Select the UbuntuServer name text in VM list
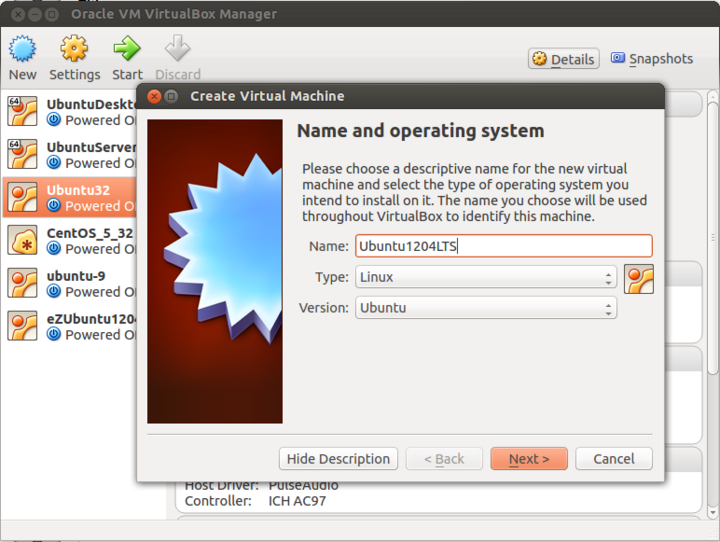 tap(91, 147)
